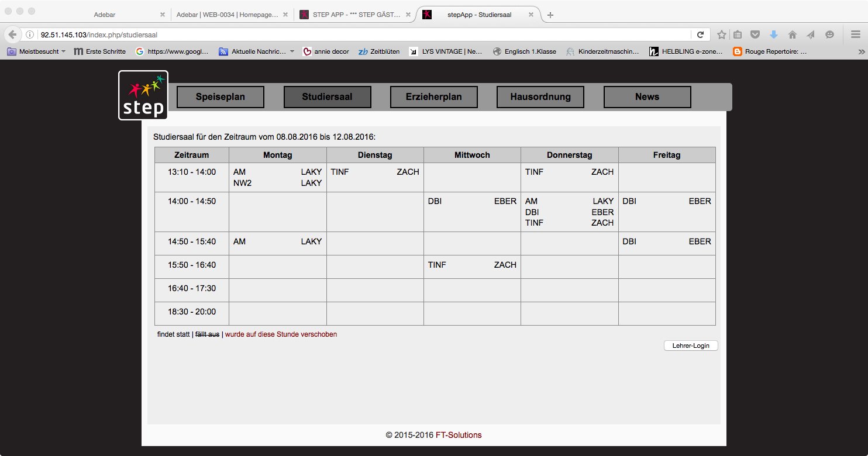Open the Pocket save icon
The height and width of the screenshot is (456, 868).
(756, 34)
